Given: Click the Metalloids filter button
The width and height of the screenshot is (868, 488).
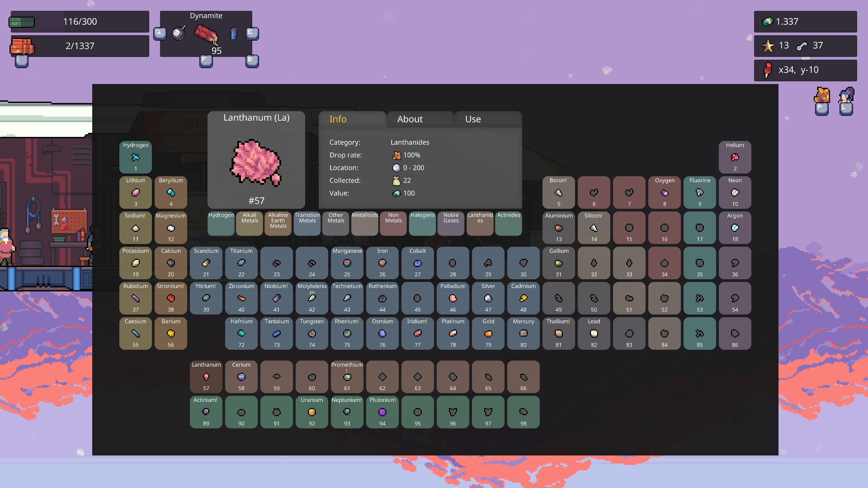Looking at the screenshot, I should tap(364, 223).
